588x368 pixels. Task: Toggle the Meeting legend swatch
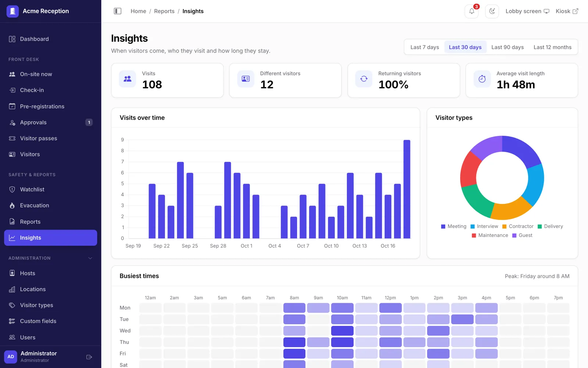(x=443, y=226)
